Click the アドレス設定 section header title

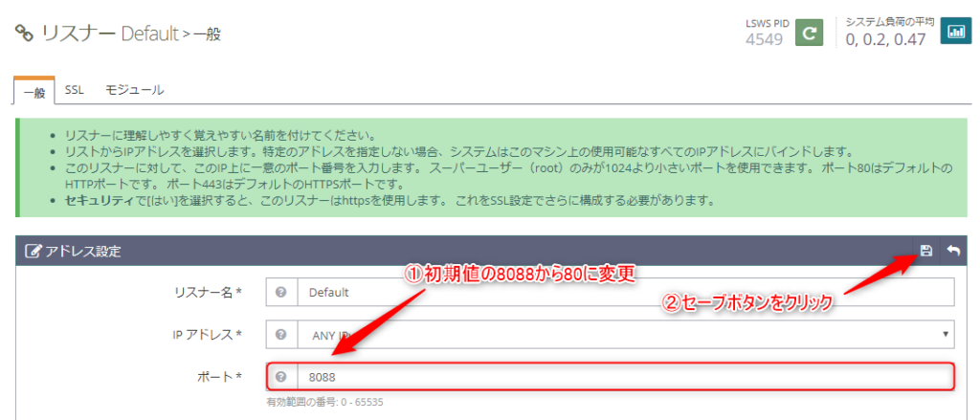click(80, 252)
